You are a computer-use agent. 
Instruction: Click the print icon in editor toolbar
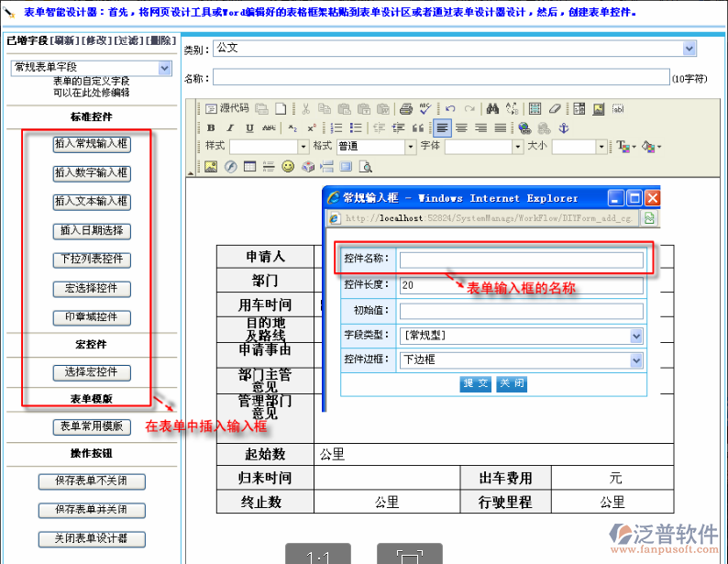[x=406, y=108]
